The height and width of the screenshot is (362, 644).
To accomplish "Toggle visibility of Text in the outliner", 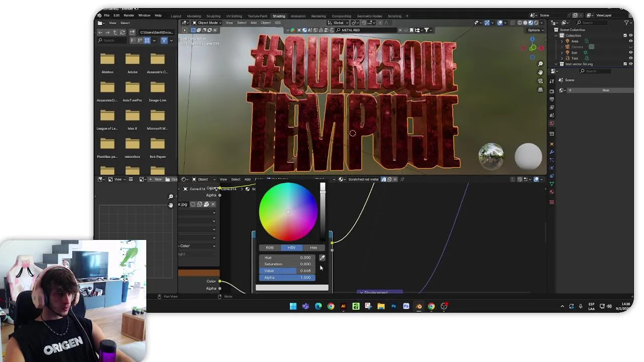I will pyautogui.click(x=631, y=58).
